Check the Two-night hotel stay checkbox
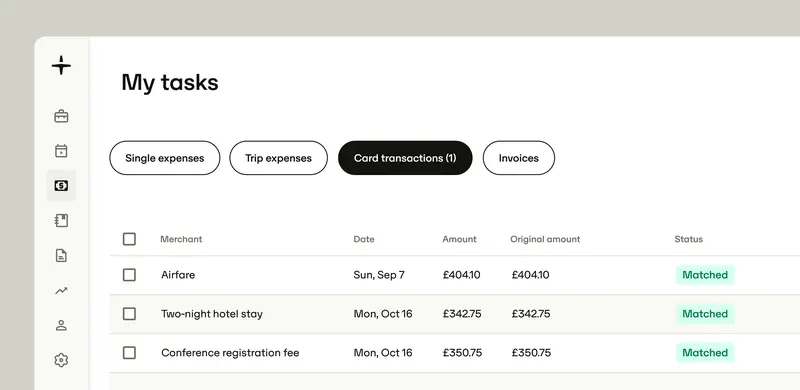800x390 pixels. pyautogui.click(x=130, y=313)
